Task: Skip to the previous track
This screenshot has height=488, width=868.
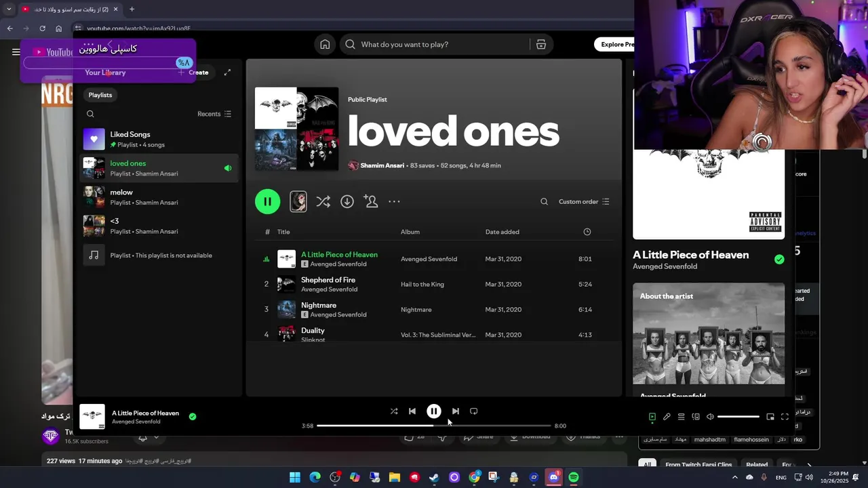Action: pos(412,411)
